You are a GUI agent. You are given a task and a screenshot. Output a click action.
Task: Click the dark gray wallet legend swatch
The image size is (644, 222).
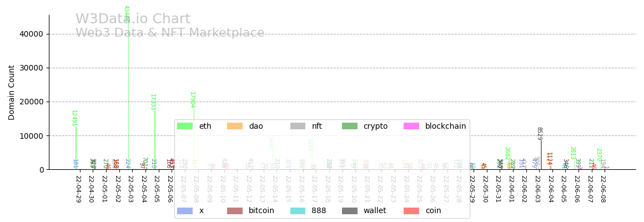pos(350,211)
